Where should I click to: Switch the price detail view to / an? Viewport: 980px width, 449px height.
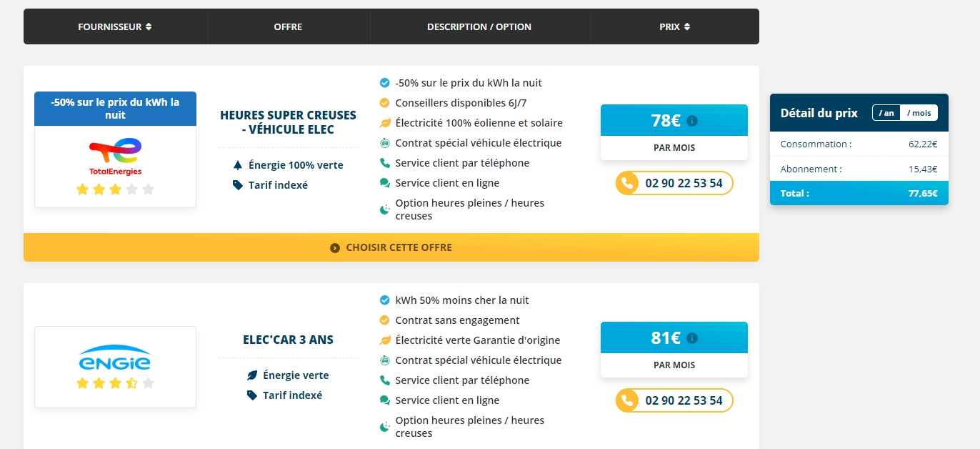[886, 112]
